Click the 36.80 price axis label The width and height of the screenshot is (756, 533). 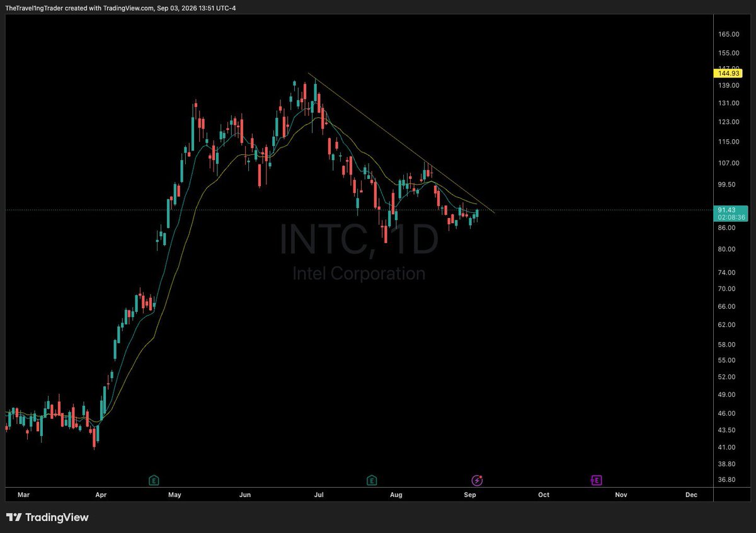(x=728, y=479)
